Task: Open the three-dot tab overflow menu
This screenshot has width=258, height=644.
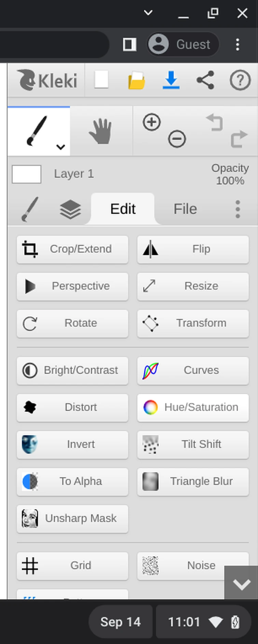Action: coord(238,209)
